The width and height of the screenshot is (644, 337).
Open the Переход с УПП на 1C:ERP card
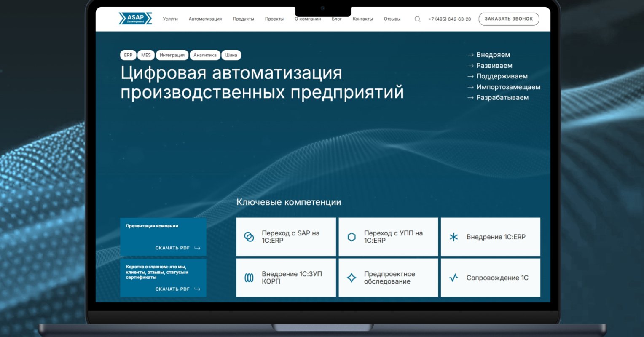click(388, 237)
